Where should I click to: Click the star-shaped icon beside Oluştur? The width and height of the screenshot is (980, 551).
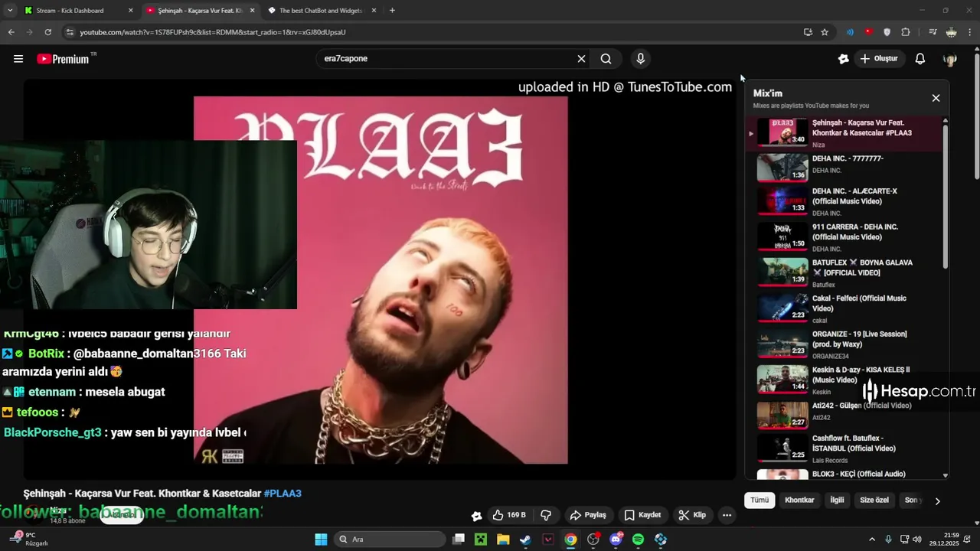843,59
